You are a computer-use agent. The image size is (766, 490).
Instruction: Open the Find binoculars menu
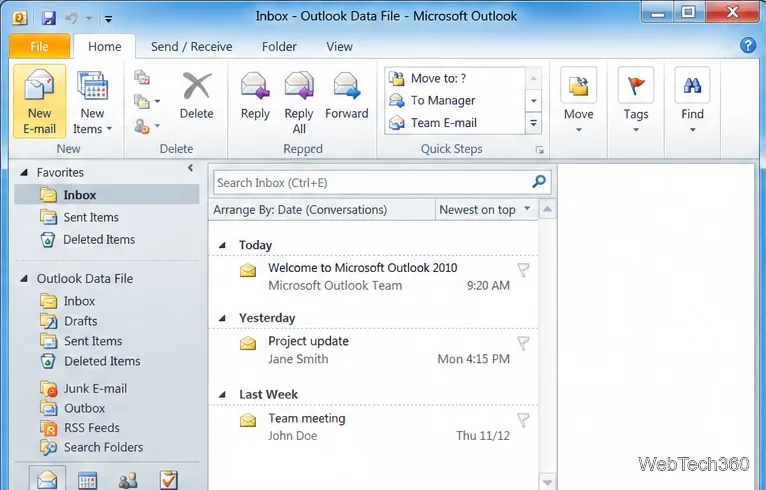click(x=692, y=101)
